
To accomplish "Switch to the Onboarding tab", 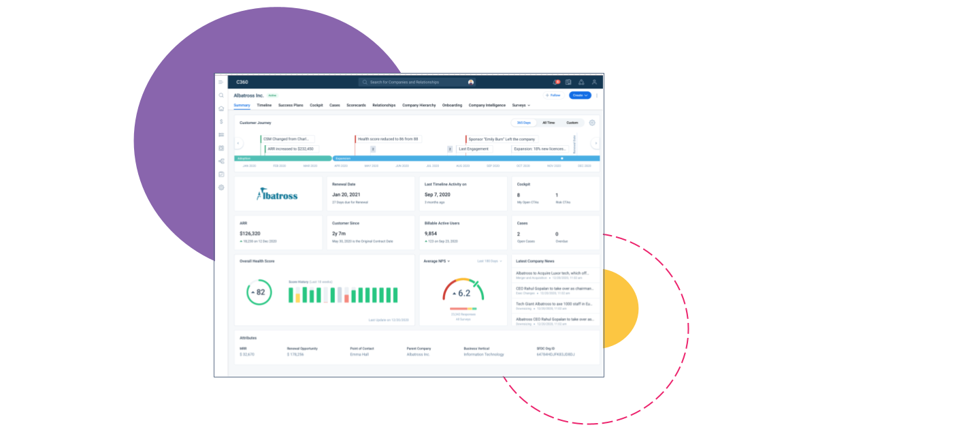I will coord(452,105).
